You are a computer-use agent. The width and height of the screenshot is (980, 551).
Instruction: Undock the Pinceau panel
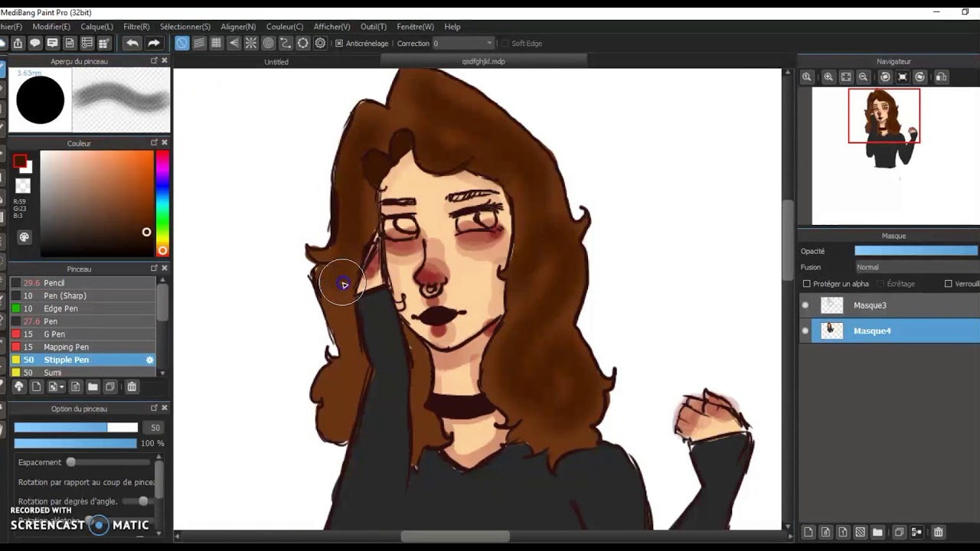click(154, 269)
